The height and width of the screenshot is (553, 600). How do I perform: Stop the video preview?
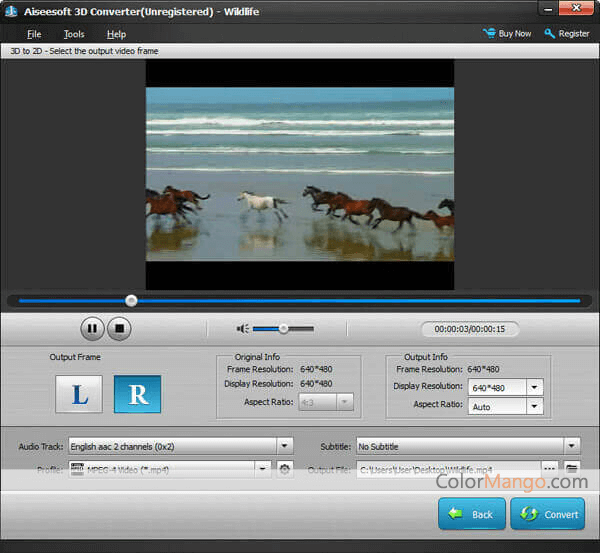coord(119,328)
